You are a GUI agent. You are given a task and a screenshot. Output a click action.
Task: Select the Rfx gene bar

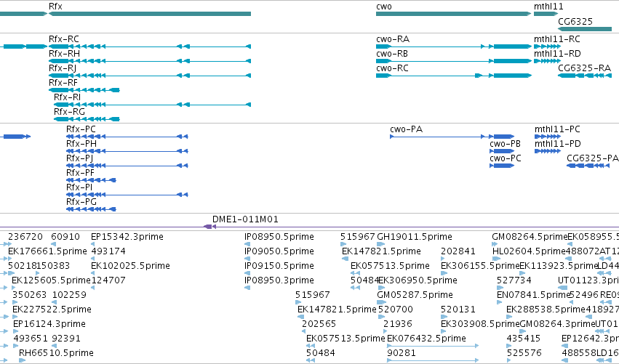click(150, 14)
